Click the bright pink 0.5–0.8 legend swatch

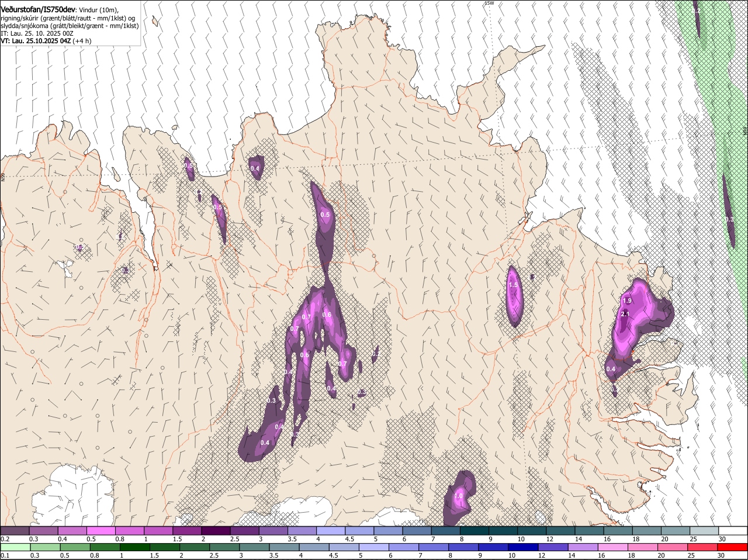(101, 530)
